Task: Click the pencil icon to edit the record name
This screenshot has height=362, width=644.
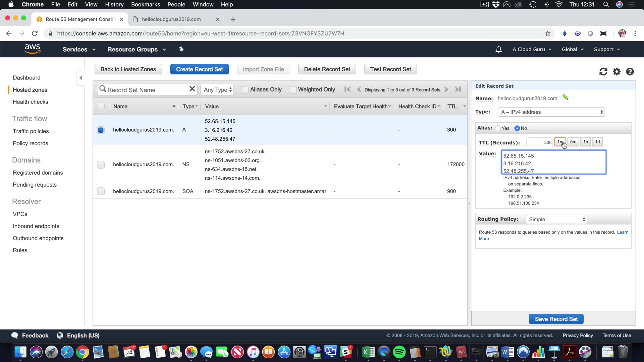Action: 566,98
